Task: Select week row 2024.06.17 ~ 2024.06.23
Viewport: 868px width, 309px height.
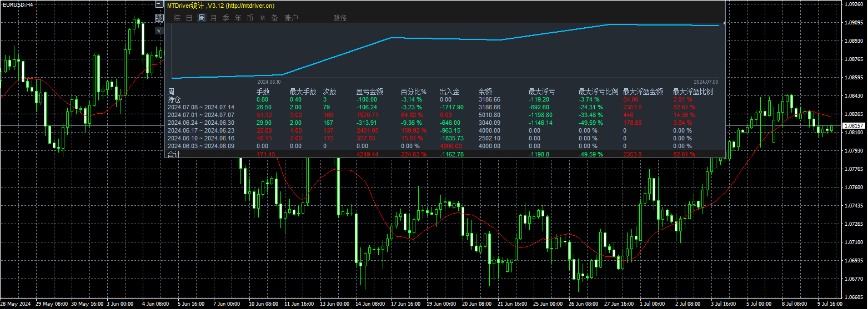Action: pos(201,131)
